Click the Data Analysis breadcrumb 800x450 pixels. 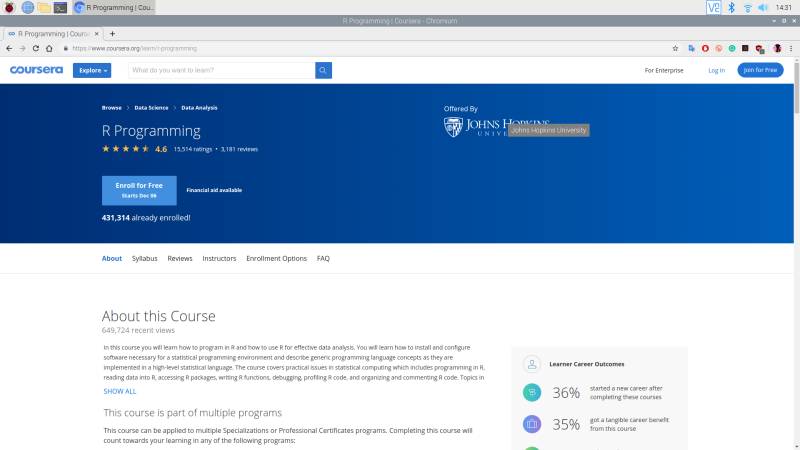(199, 108)
